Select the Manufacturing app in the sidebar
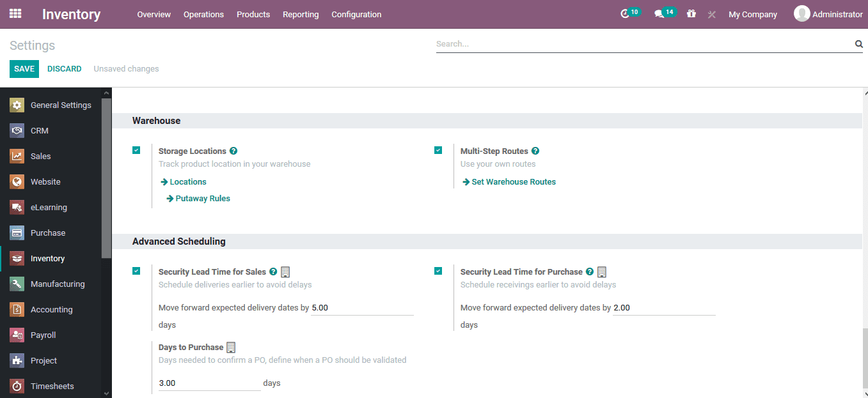 click(x=58, y=284)
